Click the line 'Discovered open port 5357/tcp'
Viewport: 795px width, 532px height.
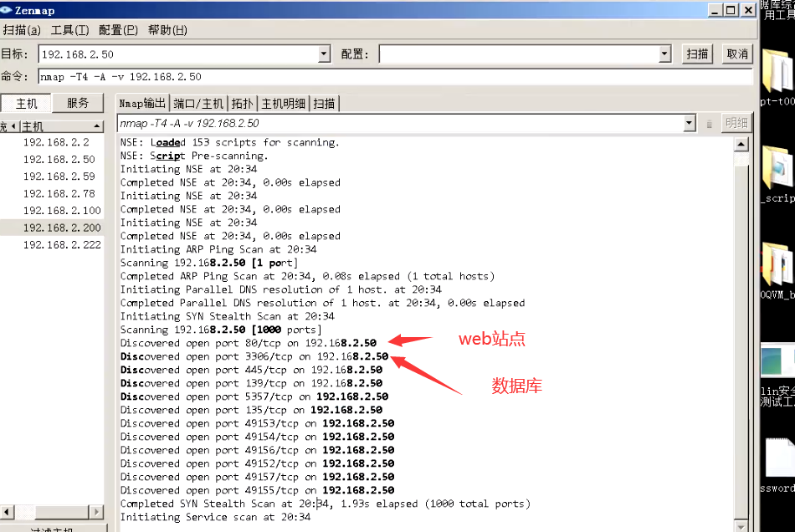coord(254,396)
